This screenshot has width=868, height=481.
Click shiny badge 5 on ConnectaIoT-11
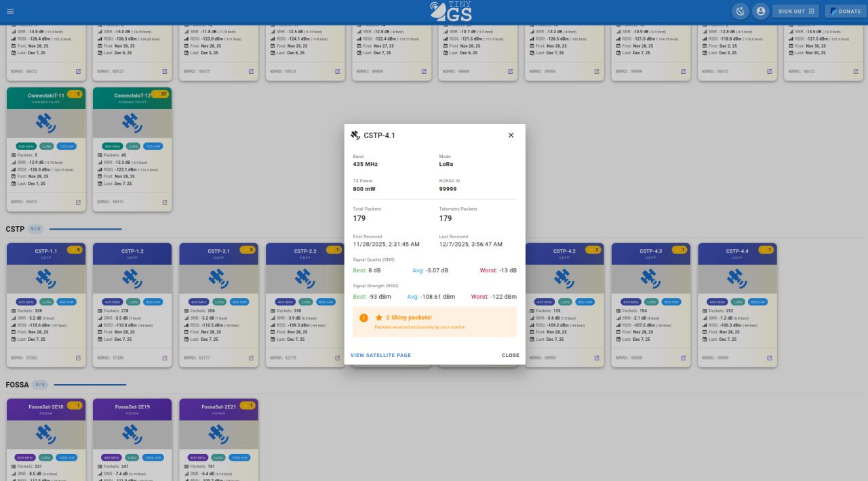coord(75,94)
